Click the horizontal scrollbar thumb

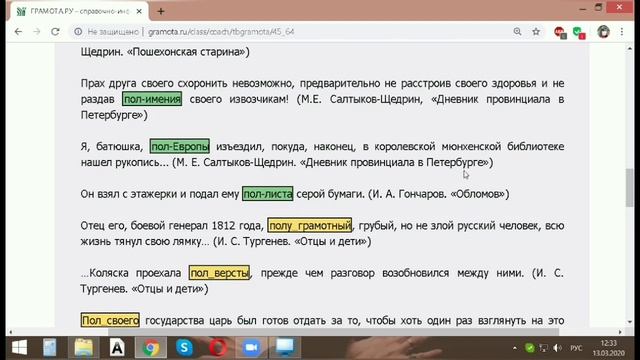pyautogui.click(x=334, y=332)
